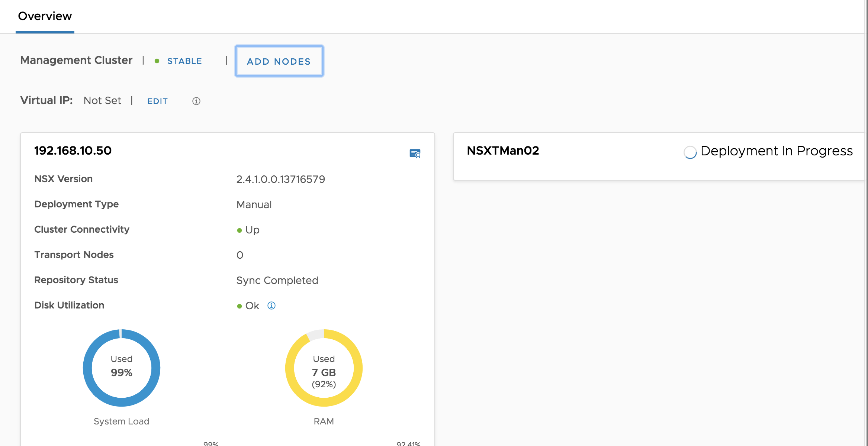The width and height of the screenshot is (868, 446).
Task: Click EDIT to set the Virtual IP
Action: (x=157, y=101)
